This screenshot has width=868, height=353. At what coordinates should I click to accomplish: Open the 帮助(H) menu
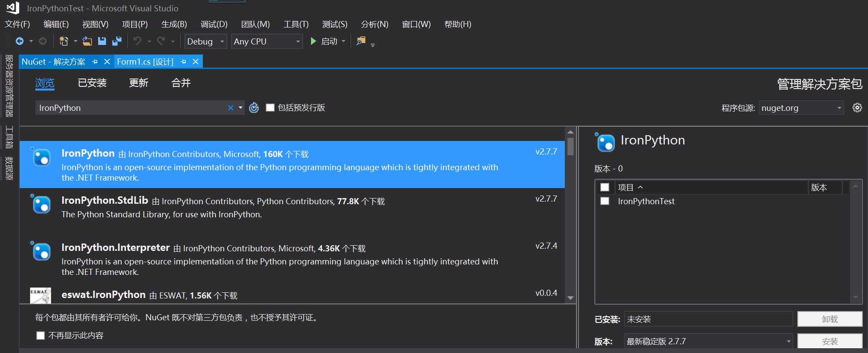(458, 24)
